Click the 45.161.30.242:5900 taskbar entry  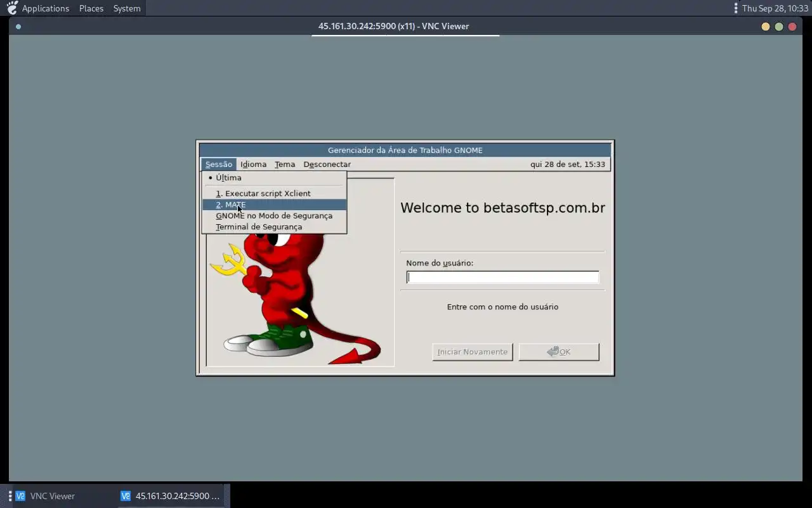point(172,496)
